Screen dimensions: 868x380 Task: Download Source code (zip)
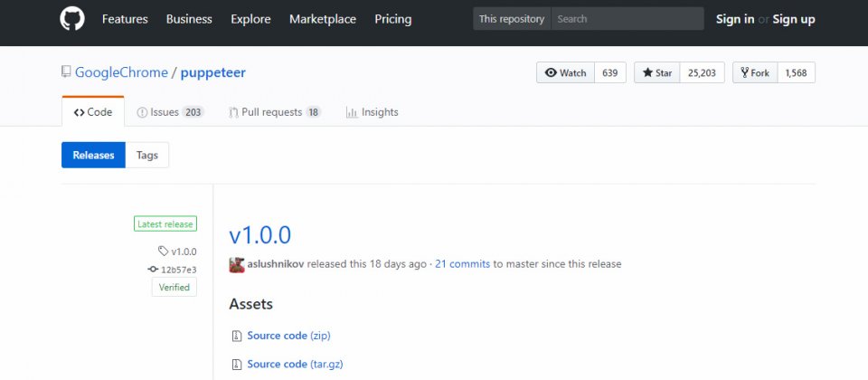289,336
